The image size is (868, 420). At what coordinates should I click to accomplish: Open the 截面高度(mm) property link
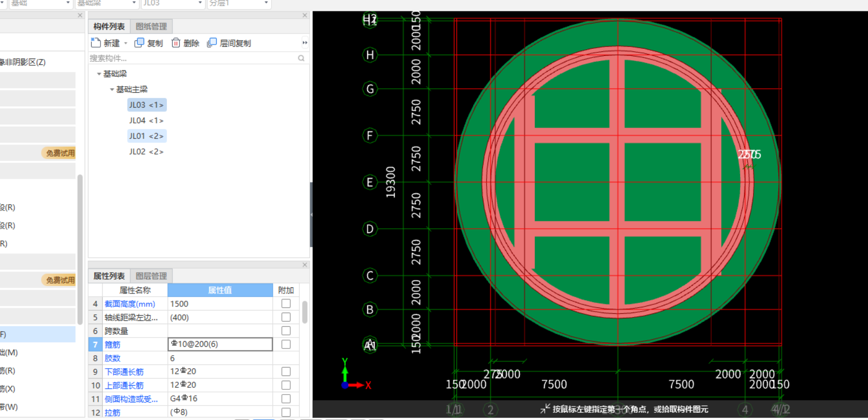pos(130,304)
